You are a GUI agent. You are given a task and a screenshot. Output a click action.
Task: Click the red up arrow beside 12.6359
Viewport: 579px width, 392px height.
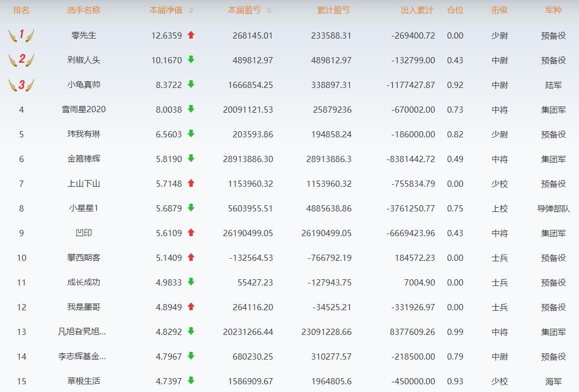point(191,35)
